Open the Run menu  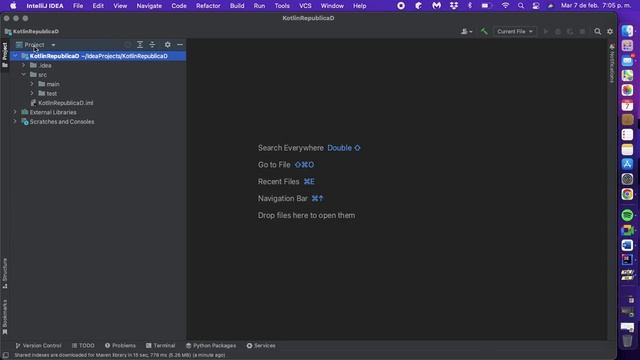point(259,6)
